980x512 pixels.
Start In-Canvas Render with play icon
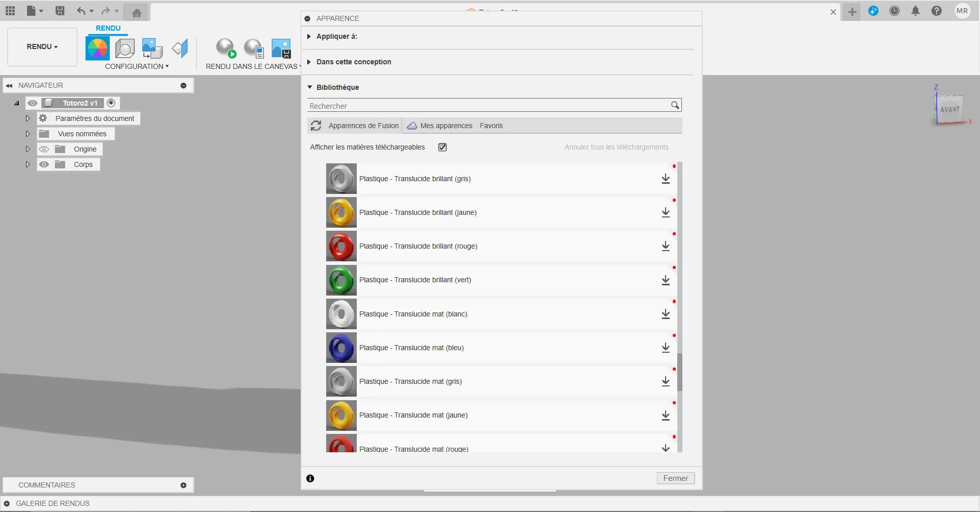(226, 48)
